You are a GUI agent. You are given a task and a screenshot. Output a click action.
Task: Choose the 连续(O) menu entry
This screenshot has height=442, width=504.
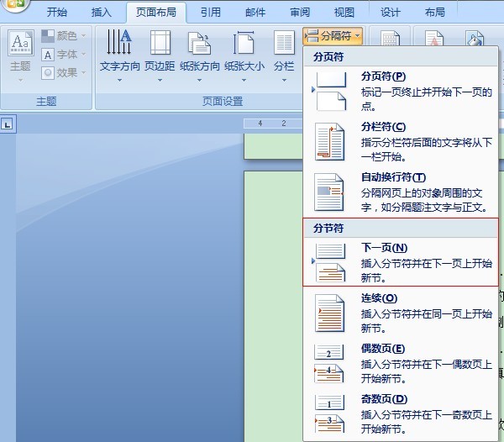[x=401, y=313]
